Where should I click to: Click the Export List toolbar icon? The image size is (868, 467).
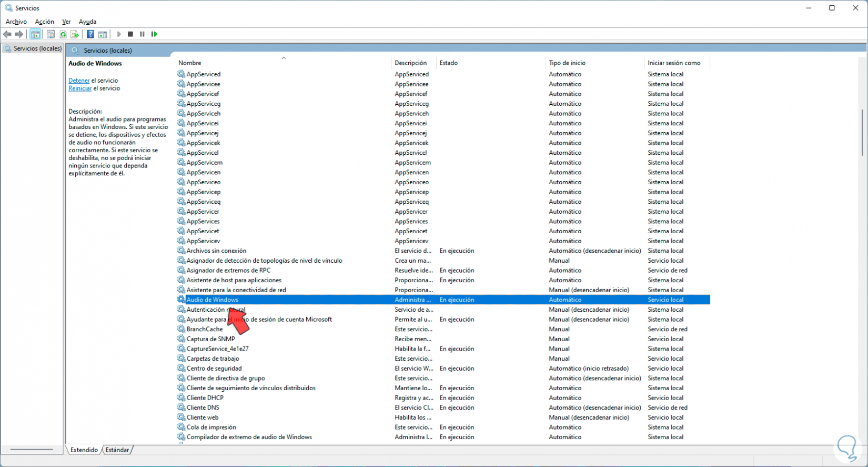pyautogui.click(x=75, y=34)
